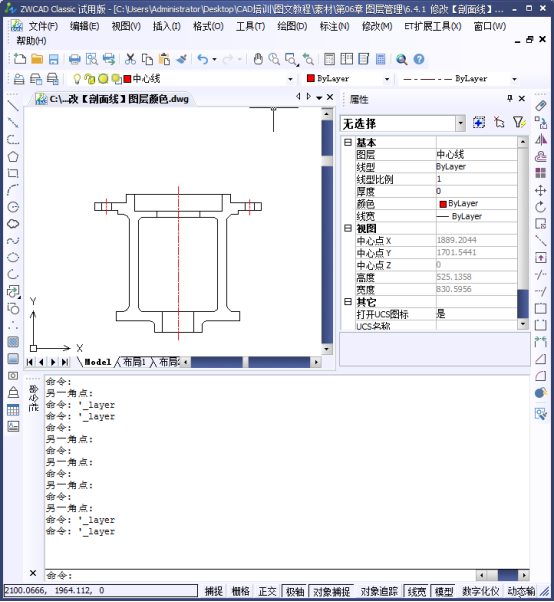Select the Mirror tool icon
The width and height of the screenshot is (554, 602).
coord(541,139)
